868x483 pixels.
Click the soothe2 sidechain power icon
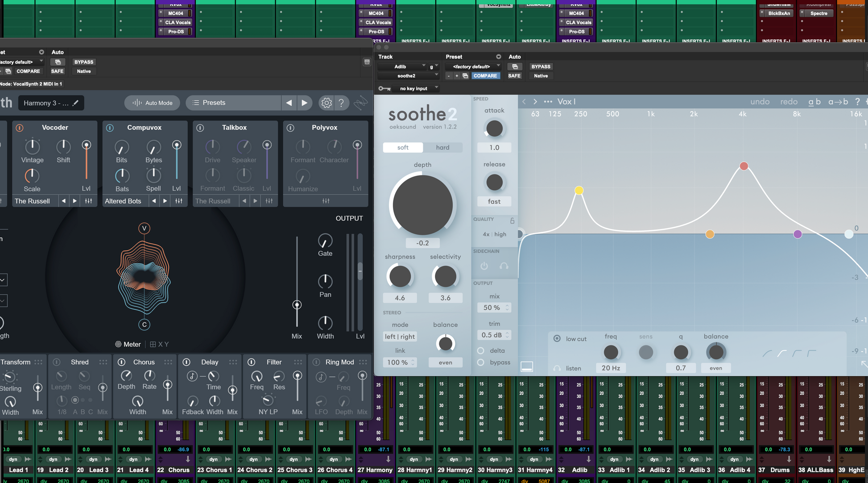tap(484, 266)
